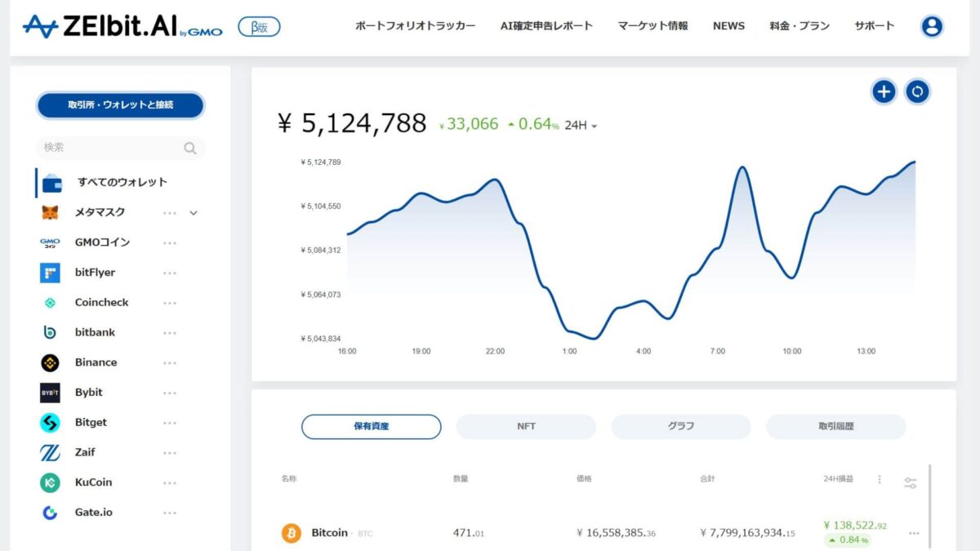Open the more options menu for GMOコイン
Screen dimensions: 980x551
pyautogui.click(x=169, y=242)
